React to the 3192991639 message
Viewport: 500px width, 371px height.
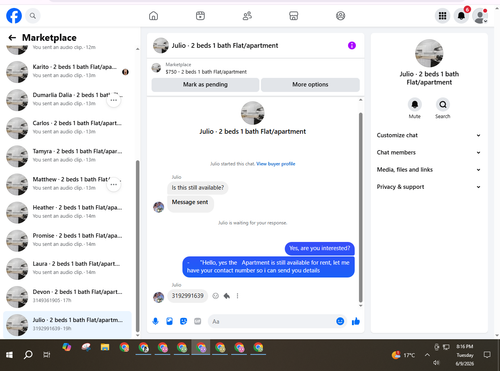(216, 296)
